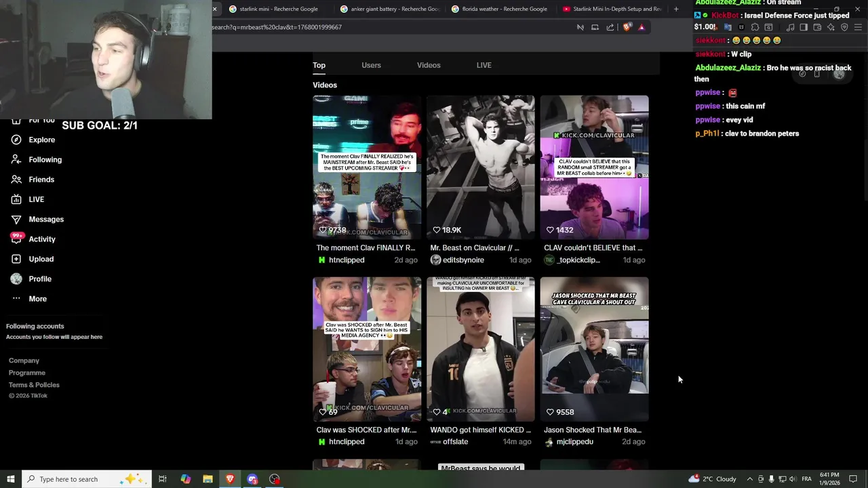The height and width of the screenshot is (488, 868).
Task: Switch to the Videos search tab
Action: (429, 65)
